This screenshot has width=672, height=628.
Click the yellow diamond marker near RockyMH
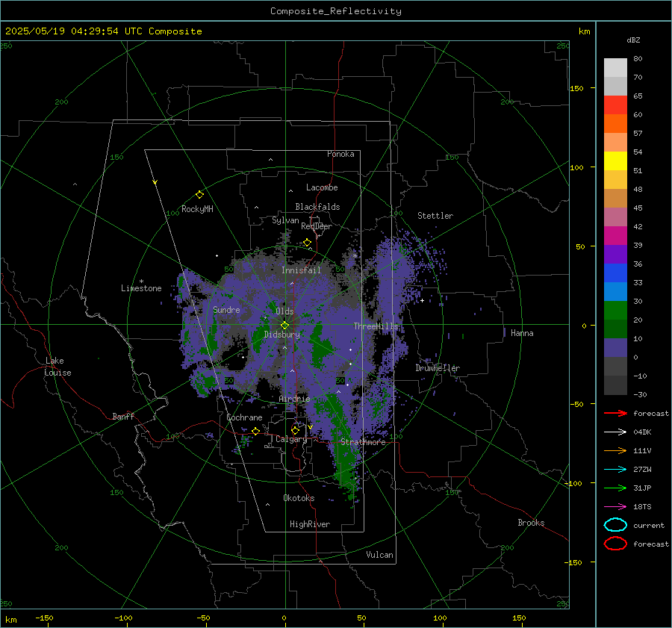[x=199, y=195]
